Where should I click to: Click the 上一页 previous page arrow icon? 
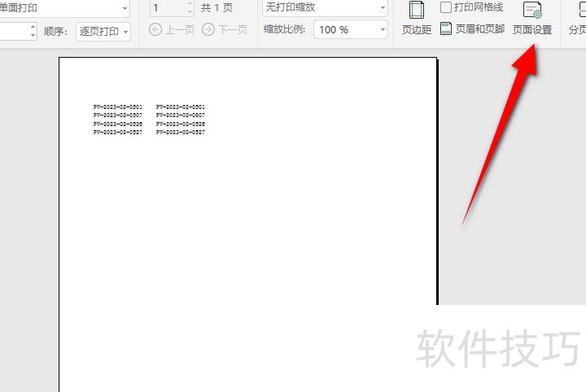[155, 29]
